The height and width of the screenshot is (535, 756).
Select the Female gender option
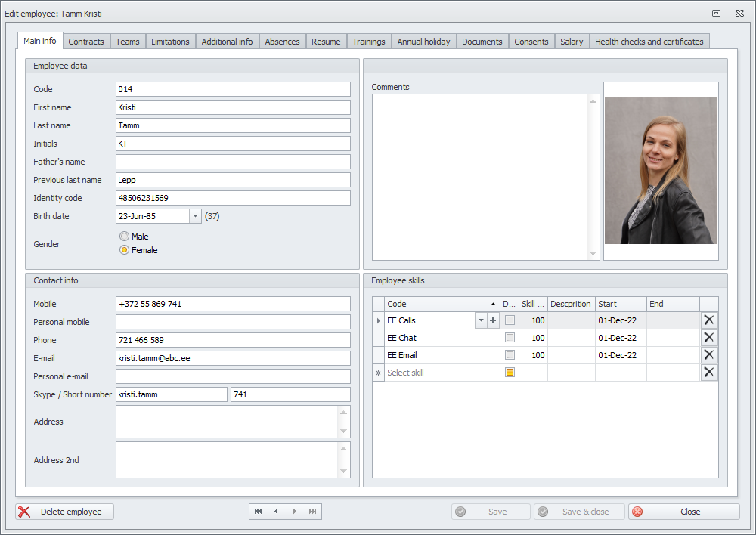point(125,249)
